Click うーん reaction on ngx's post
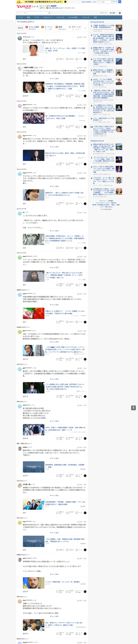The height and width of the screenshot is (644, 138). 79,204
